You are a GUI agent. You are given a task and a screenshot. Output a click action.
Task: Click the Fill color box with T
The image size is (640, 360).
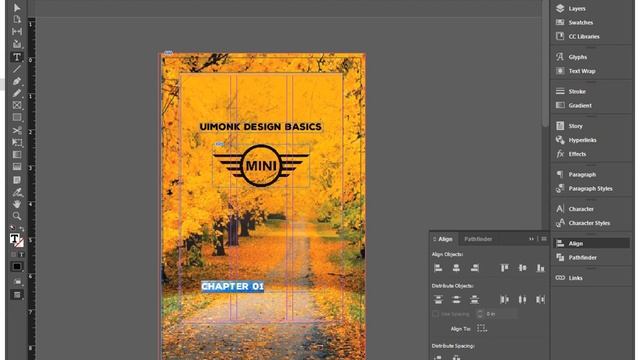click(14, 238)
